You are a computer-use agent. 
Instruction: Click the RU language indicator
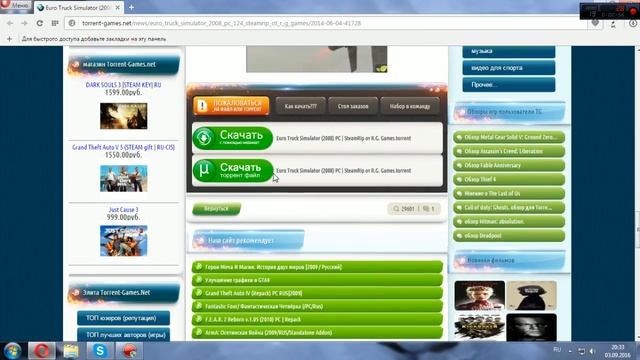coord(557,350)
